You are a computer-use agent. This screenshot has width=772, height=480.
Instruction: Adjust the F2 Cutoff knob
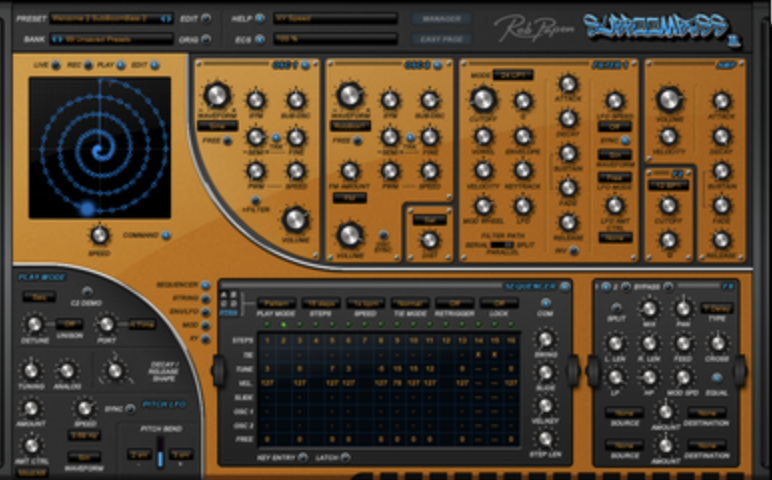click(x=669, y=206)
